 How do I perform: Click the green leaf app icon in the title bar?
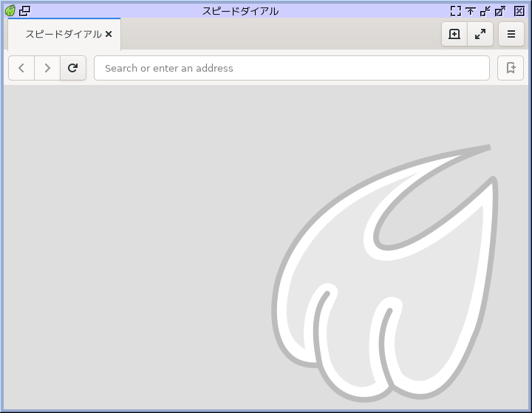(10, 11)
